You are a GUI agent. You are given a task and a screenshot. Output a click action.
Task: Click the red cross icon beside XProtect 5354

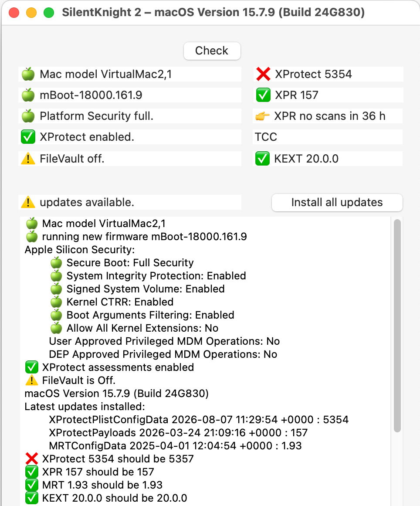(x=263, y=74)
